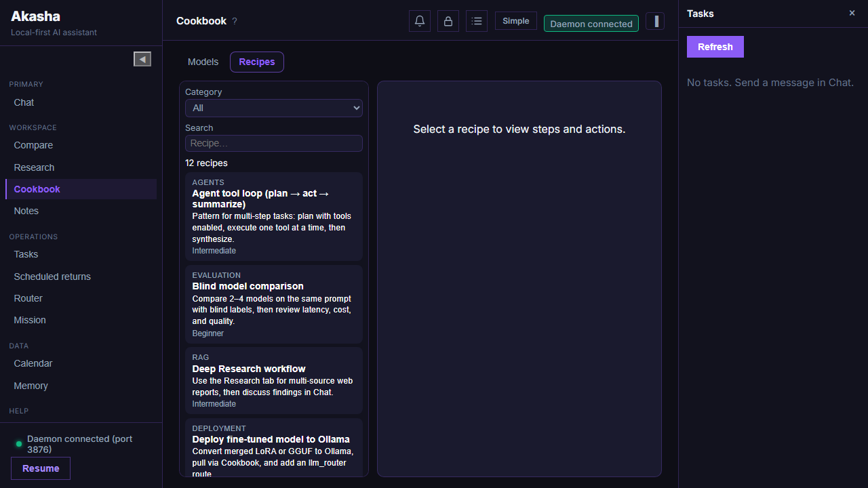Image resolution: width=868 pixels, height=488 pixels.
Task: Switch to the Models tab
Action: click(x=203, y=62)
